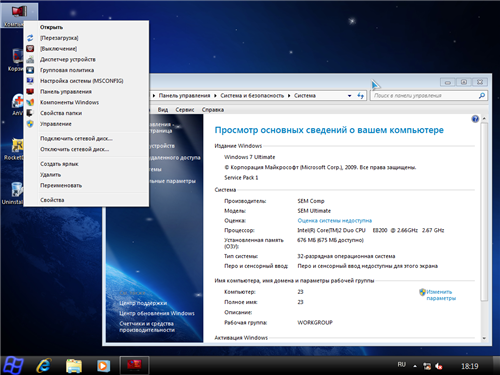This screenshot has height=375, width=500.
Task: Show hidden tray icons arrow
Action: 415,366
